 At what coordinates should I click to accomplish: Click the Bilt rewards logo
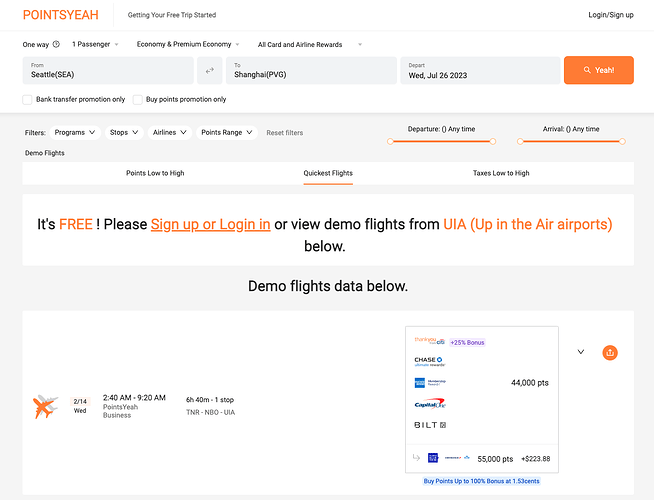coord(430,425)
